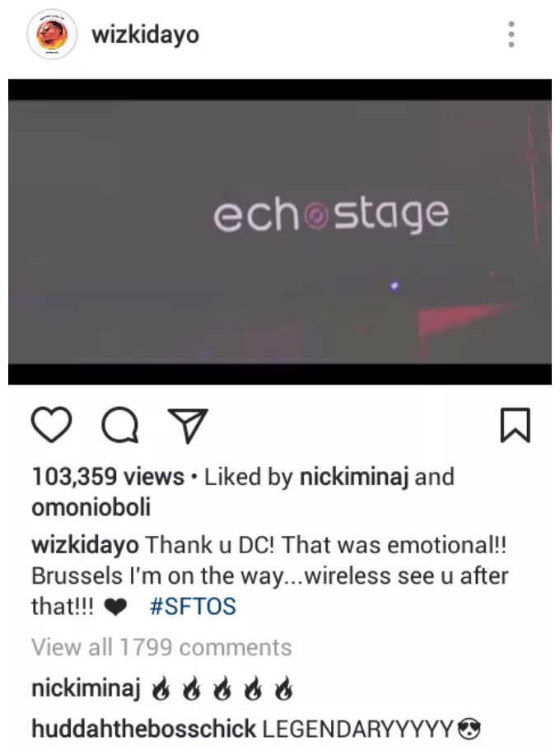Tap the LEGENDARYYYYY comment text

coord(357,729)
